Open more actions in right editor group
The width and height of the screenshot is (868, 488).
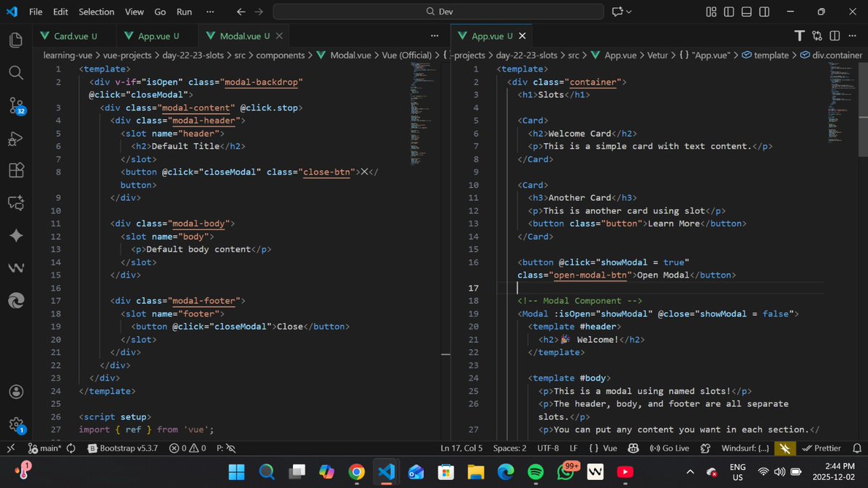tap(853, 36)
